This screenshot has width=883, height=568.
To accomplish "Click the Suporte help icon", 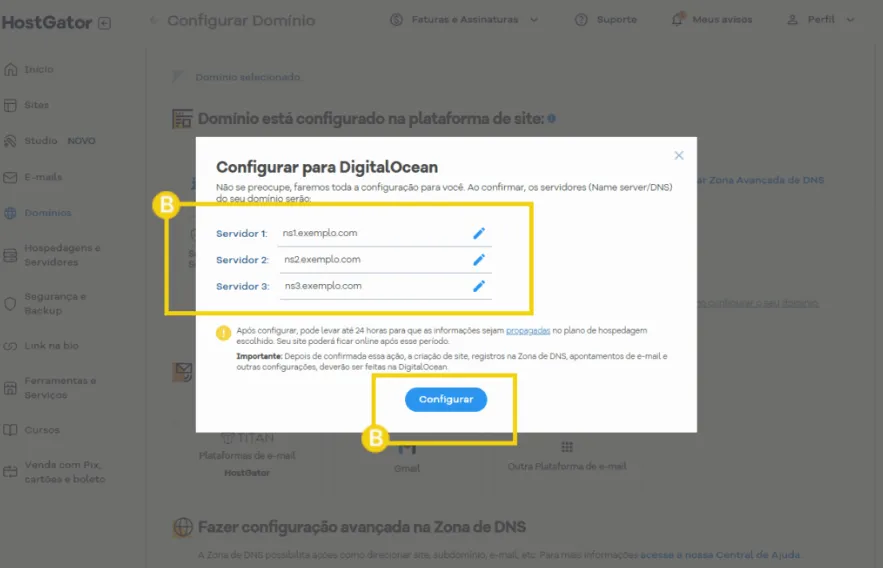I will pos(581,20).
